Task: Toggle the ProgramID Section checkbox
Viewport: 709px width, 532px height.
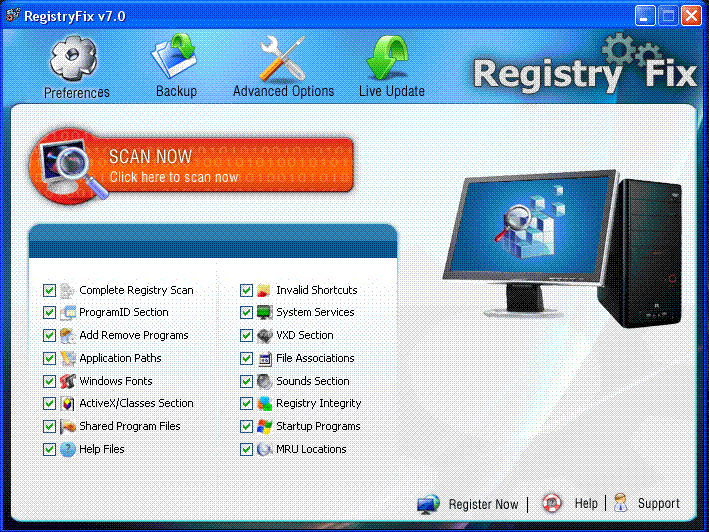Action: click(49, 312)
